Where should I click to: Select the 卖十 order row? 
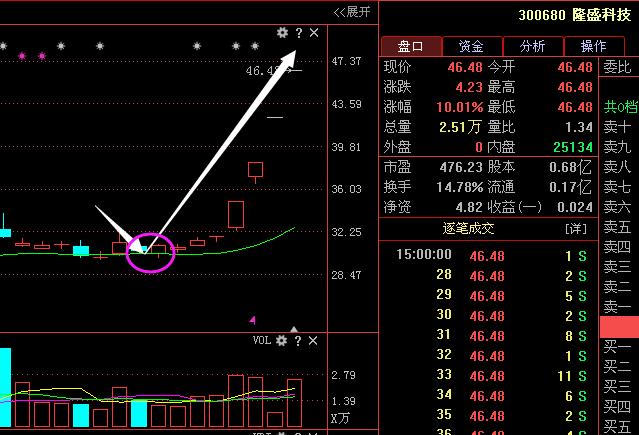pyautogui.click(x=617, y=127)
